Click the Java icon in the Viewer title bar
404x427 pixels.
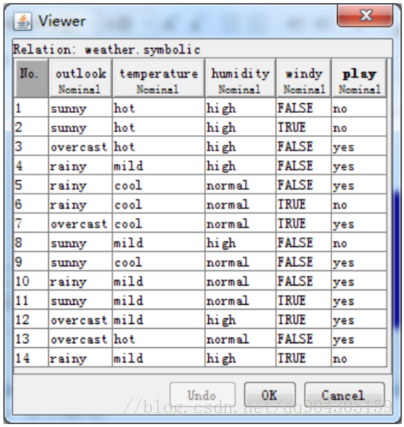click(x=23, y=22)
